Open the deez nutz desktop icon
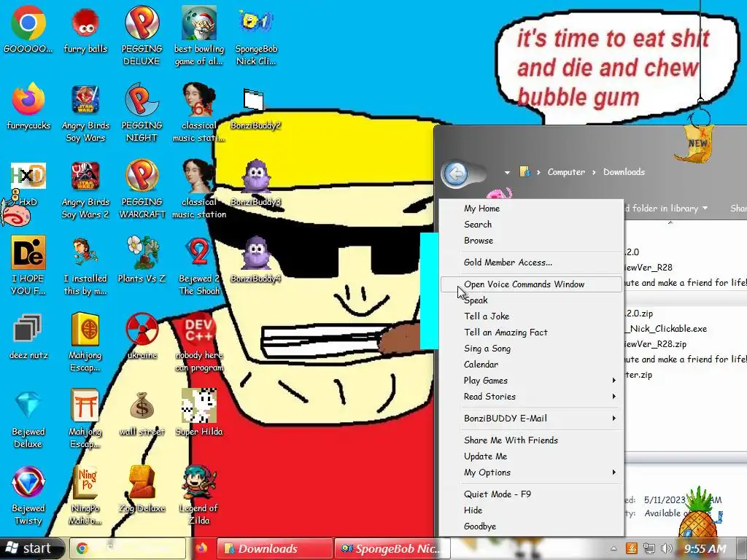 point(28,336)
